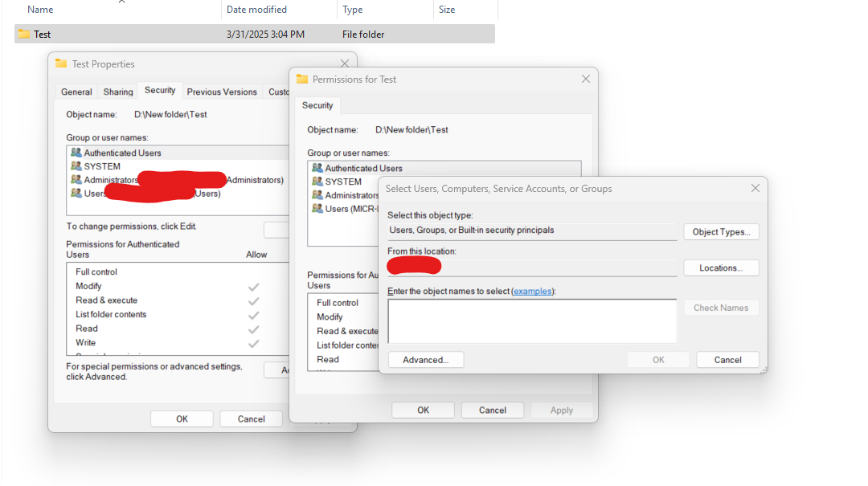Click in the object names text box
This screenshot has height=486, width=868.
(531, 321)
